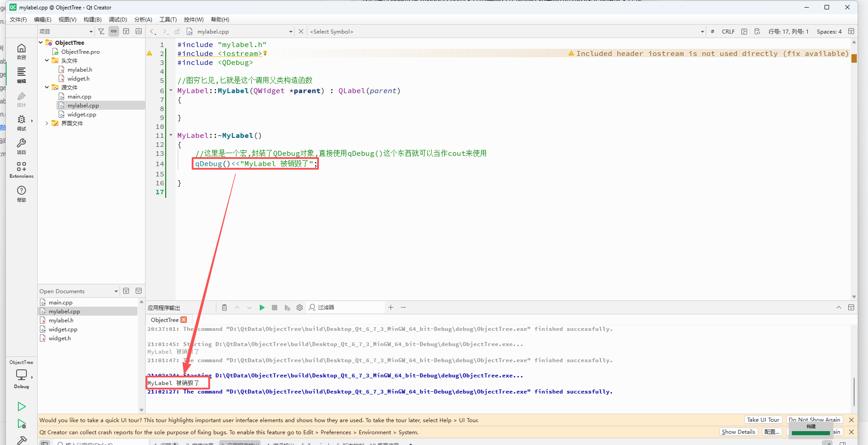Open the Extensions mode
868x445 pixels.
21,170
